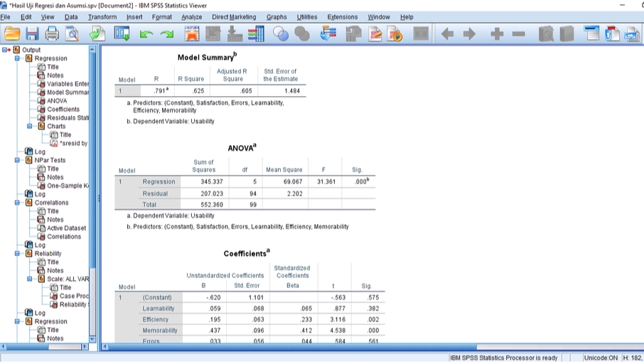Open the Variables info icon
Viewport: 644px width, 362px height.
256,33
